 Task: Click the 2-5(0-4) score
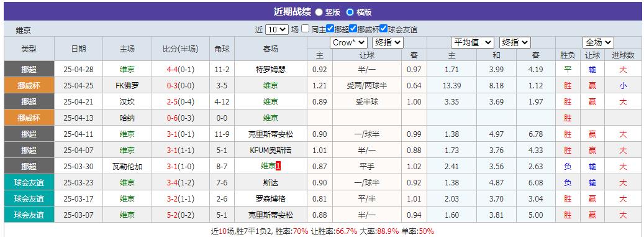click(181, 102)
